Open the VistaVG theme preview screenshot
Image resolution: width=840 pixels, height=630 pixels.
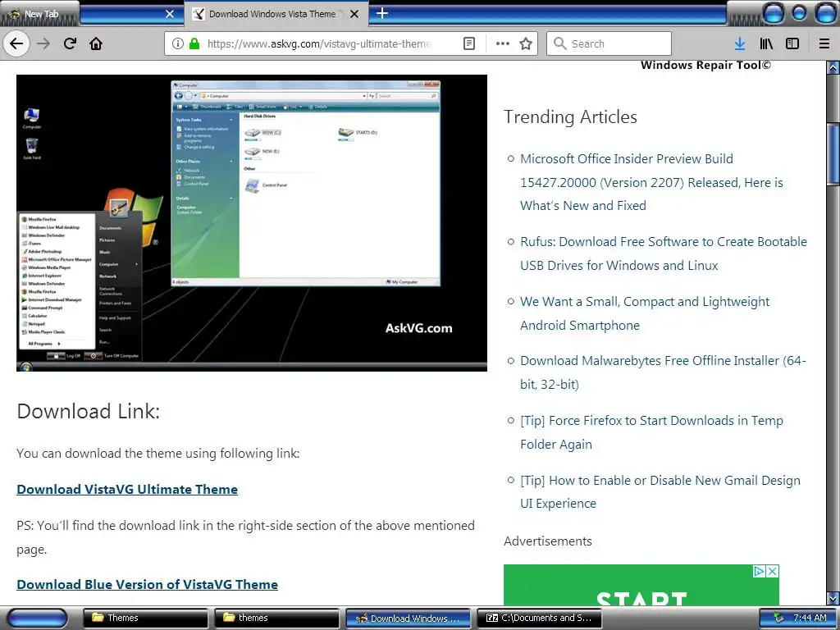click(x=252, y=223)
